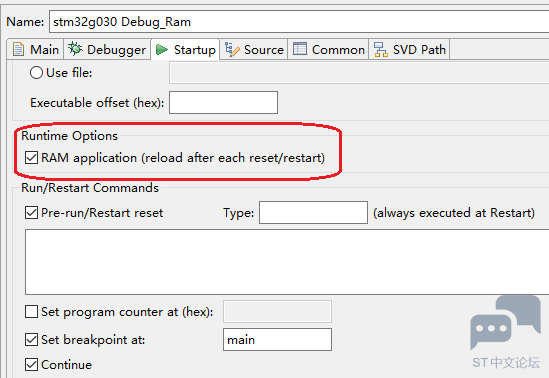Click the Main tab document icon
The height and width of the screenshot is (378, 549).
18,49
